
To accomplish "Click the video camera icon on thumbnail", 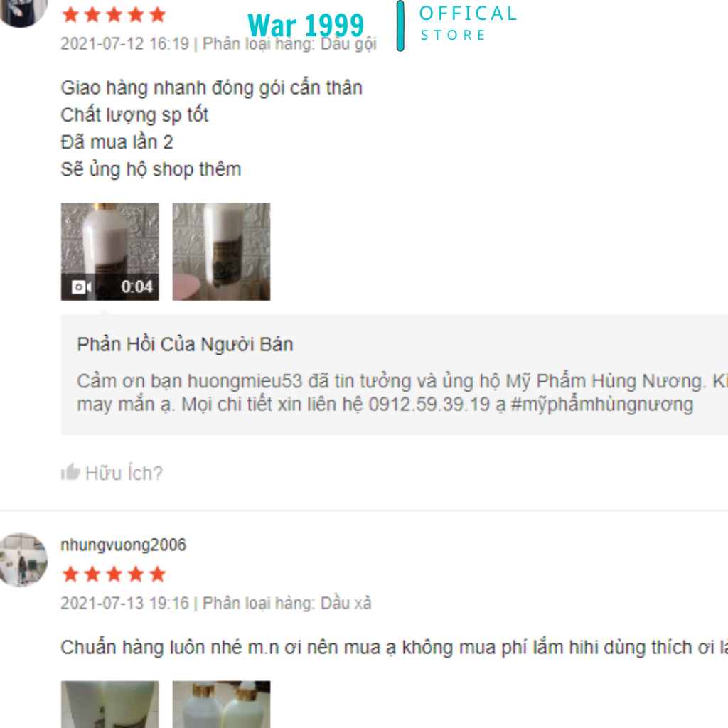I will coord(82,287).
